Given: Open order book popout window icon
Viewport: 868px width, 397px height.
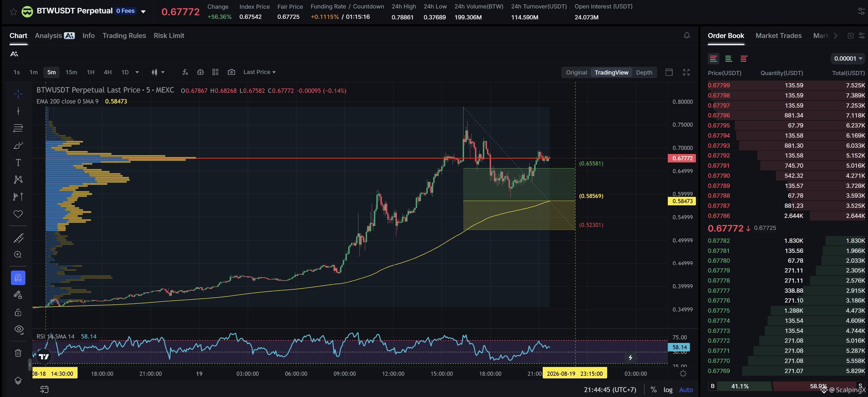Looking at the screenshot, I should click(x=851, y=36).
